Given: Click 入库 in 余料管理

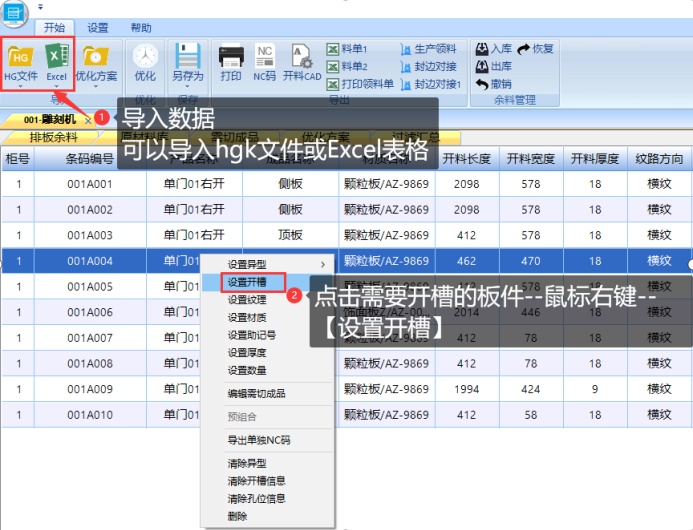Looking at the screenshot, I should (494, 49).
